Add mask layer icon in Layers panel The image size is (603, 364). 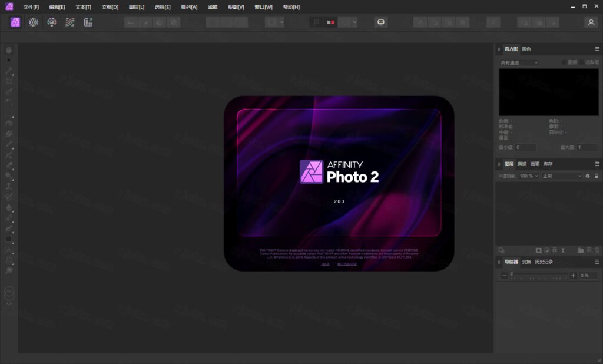tap(538, 250)
